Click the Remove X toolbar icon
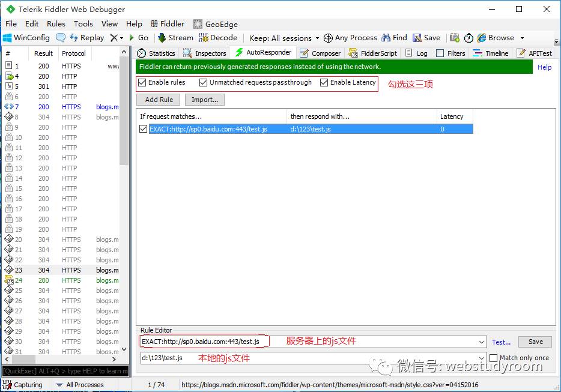Screen dimensions: 561x392 click(114, 38)
